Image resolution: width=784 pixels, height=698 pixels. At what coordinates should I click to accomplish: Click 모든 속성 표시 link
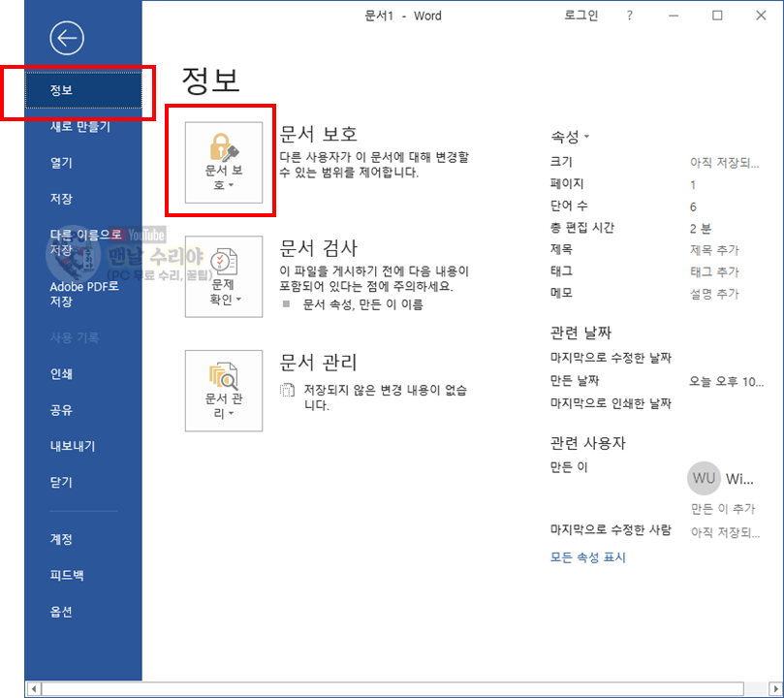588,557
